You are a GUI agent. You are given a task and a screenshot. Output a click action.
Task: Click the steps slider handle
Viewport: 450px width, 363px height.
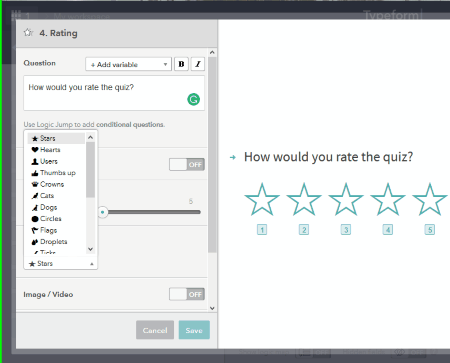tap(103, 212)
